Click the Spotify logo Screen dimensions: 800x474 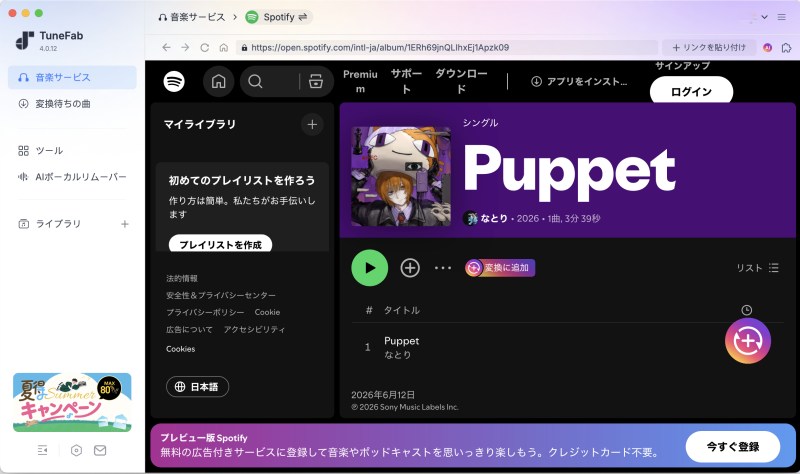(x=174, y=82)
